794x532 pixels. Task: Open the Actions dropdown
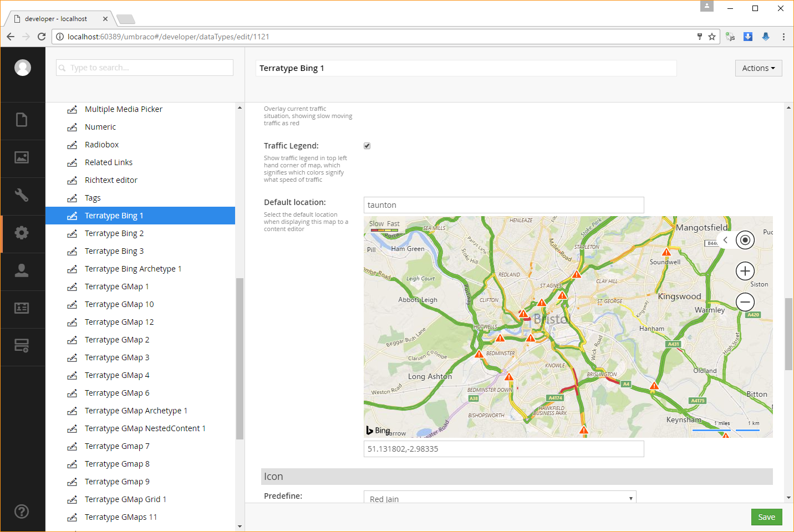coord(759,68)
